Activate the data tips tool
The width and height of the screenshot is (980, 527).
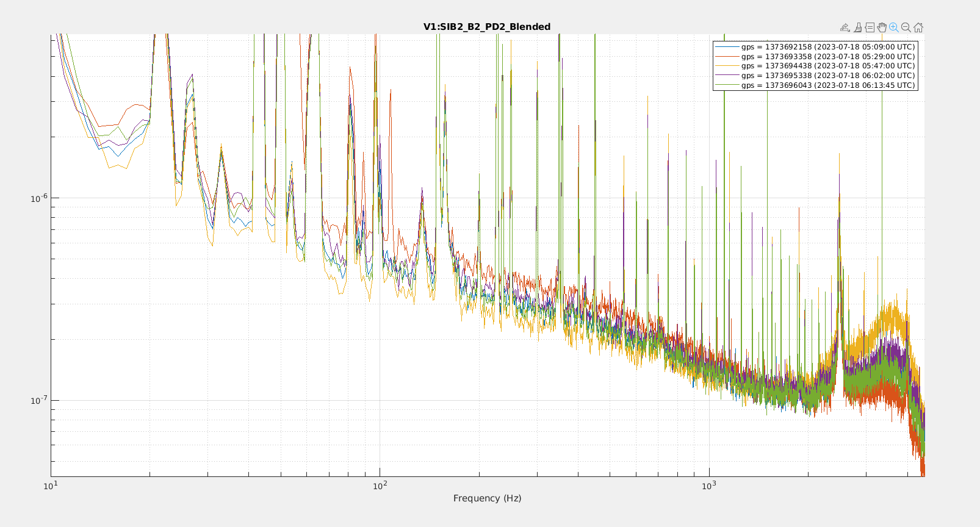[870, 27]
